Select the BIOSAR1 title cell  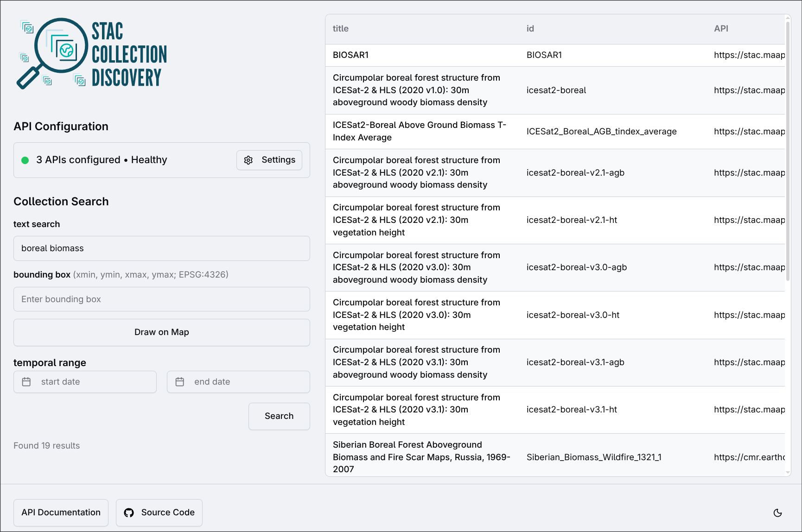pos(350,55)
